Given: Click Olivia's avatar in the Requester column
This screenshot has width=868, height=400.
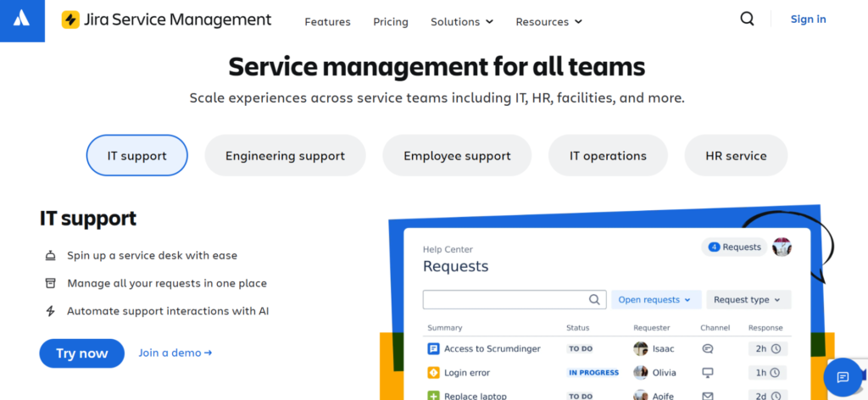Looking at the screenshot, I should point(641,372).
